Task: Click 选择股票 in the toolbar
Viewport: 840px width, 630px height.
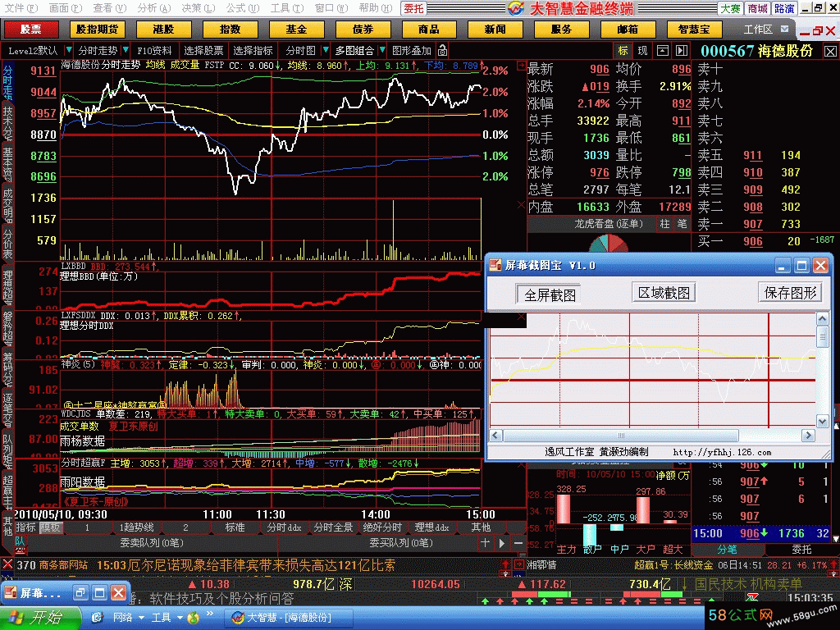Action: coord(203,50)
